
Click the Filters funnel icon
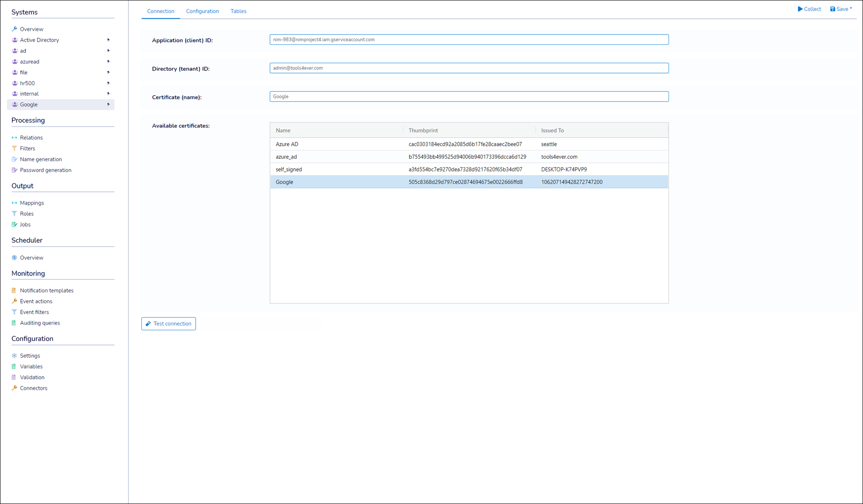[14, 149]
